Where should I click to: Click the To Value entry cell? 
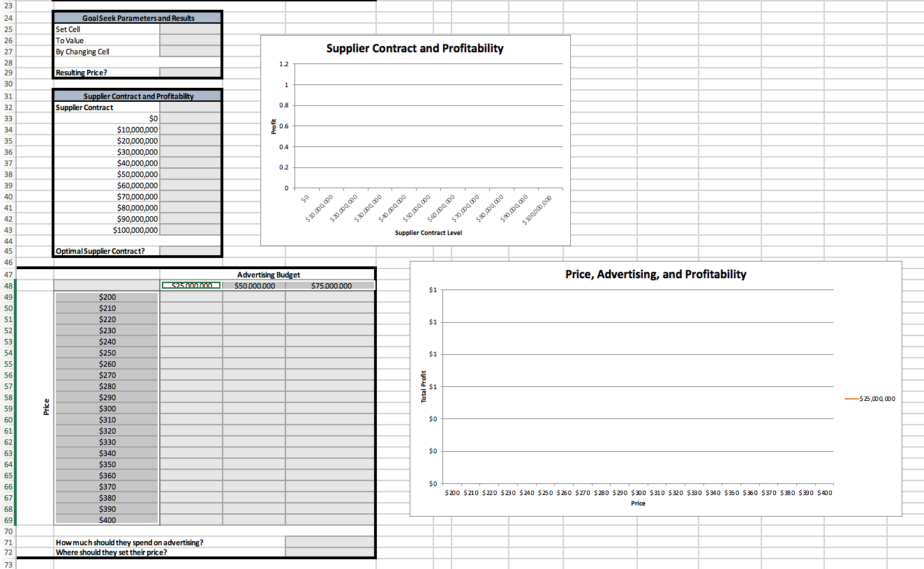point(189,40)
